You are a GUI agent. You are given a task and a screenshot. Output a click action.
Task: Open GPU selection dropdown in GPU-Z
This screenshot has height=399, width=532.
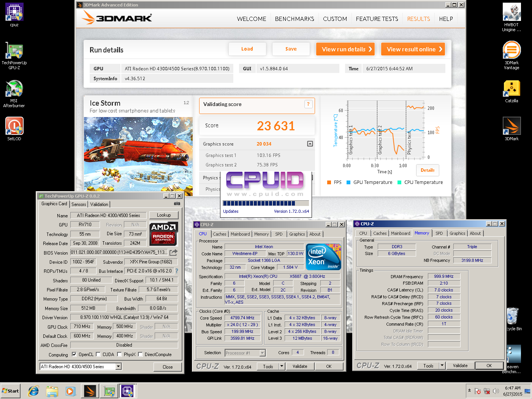tap(119, 367)
